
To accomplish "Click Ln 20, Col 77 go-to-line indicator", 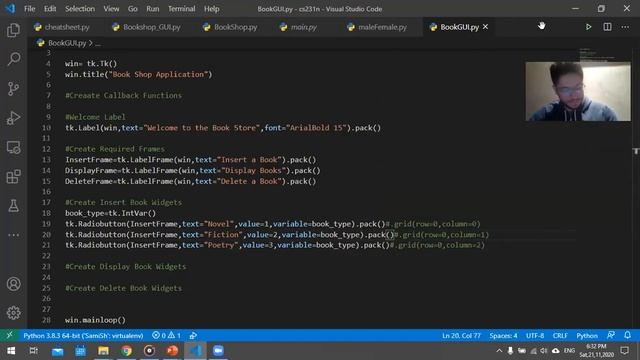I will [x=461, y=335].
